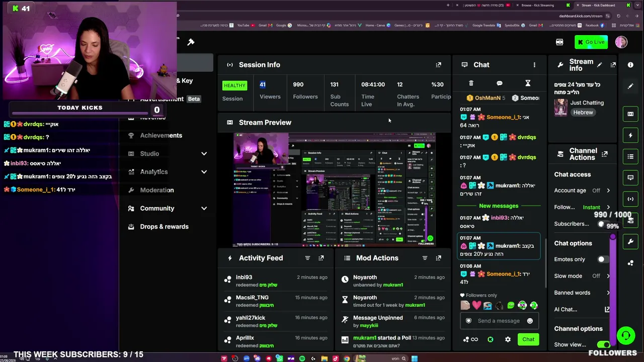Image resolution: width=644 pixels, height=362 pixels.
Task: Toggle the Chat widget sidebar icon
Action: [x=630, y=177]
